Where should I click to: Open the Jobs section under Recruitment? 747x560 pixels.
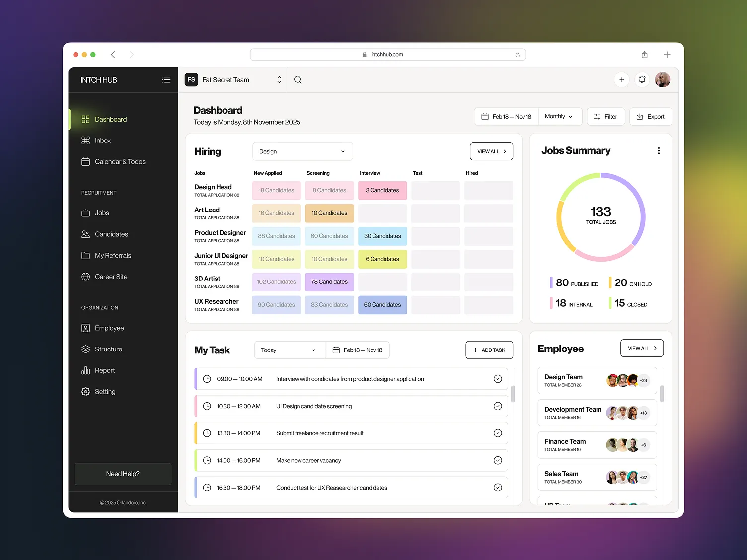click(x=102, y=213)
